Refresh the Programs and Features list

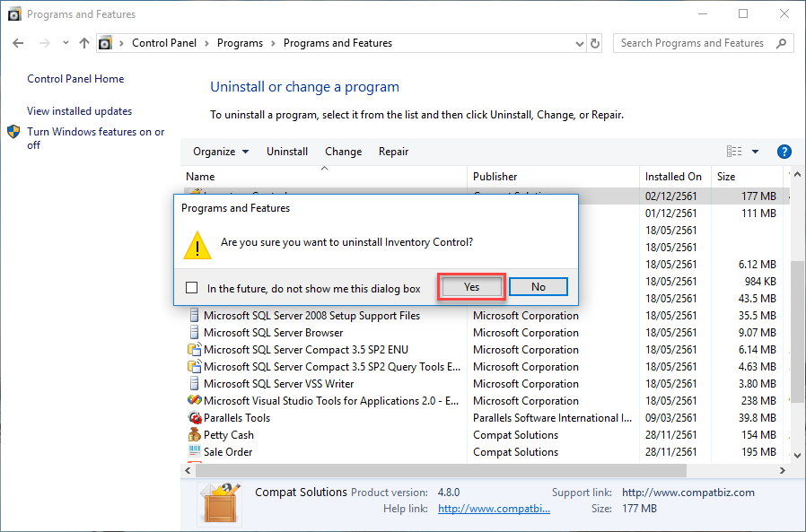coord(595,44)
